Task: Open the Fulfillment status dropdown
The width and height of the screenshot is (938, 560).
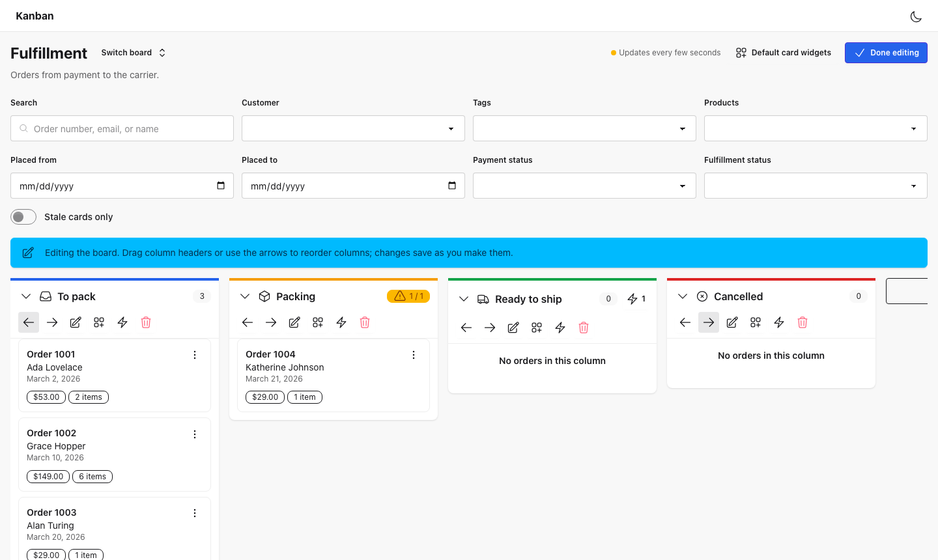Action: [816, 186]
